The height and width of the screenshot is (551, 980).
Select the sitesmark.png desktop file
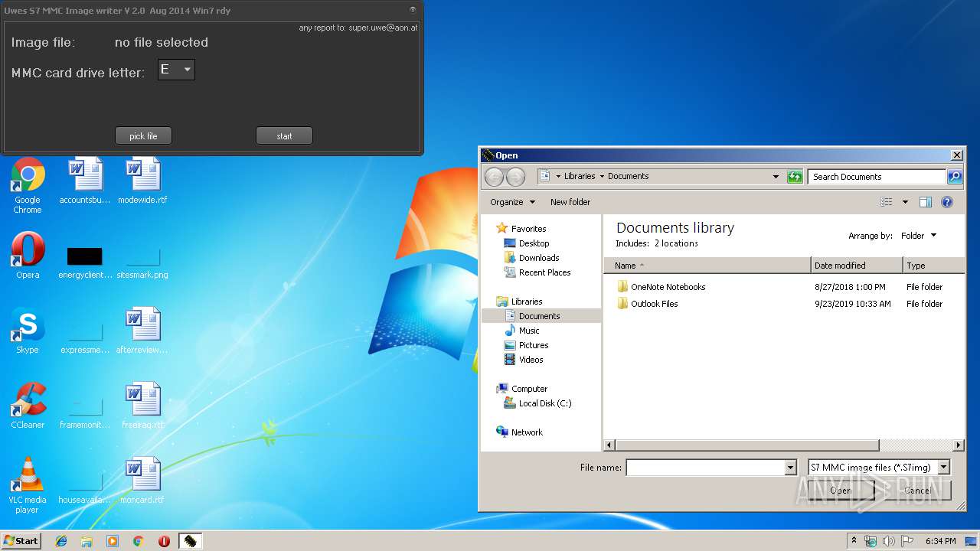pos(142,262)
